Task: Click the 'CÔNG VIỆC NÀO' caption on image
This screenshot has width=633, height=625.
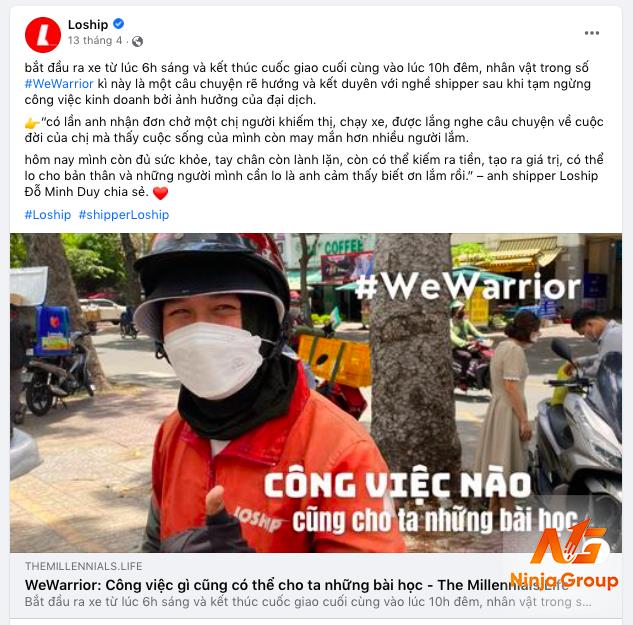Action: 397,484
